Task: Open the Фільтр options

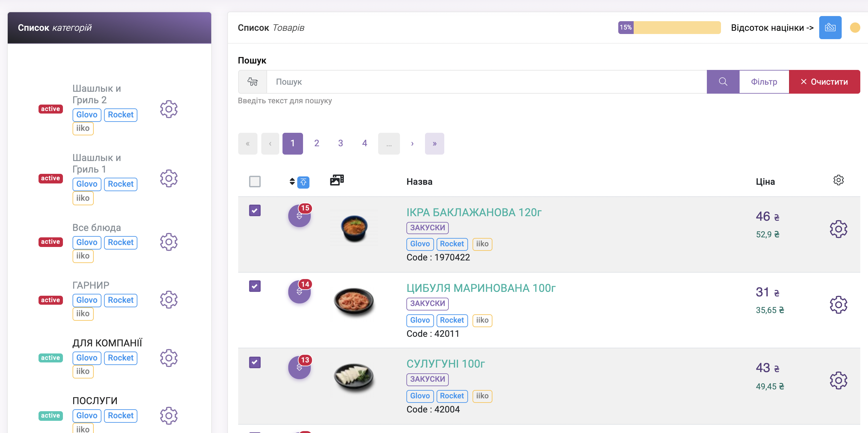Action: point(764,82)
